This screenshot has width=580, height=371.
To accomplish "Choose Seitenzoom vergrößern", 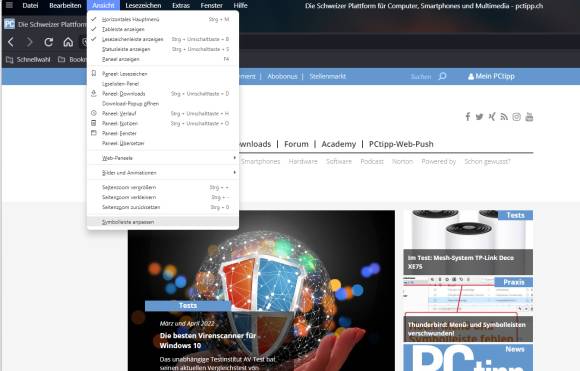I will tap(163, 188).
